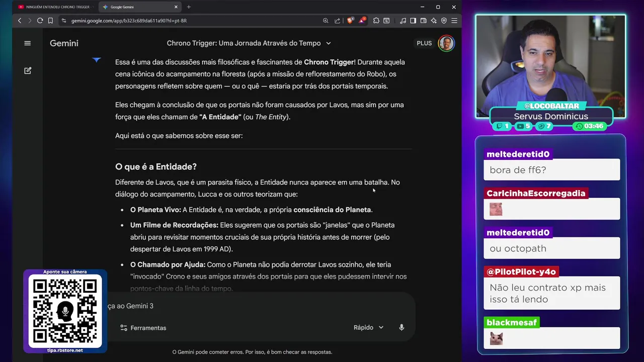The image size is (644, 362).
Task: Go back with browser back arrow
Action: click(20, 21)
